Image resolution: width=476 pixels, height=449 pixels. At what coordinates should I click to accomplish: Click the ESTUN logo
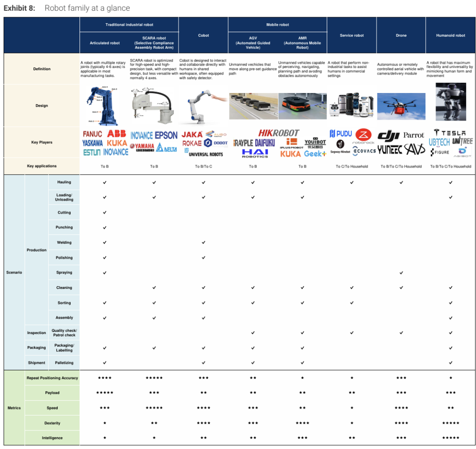click(x=92, y=152)
